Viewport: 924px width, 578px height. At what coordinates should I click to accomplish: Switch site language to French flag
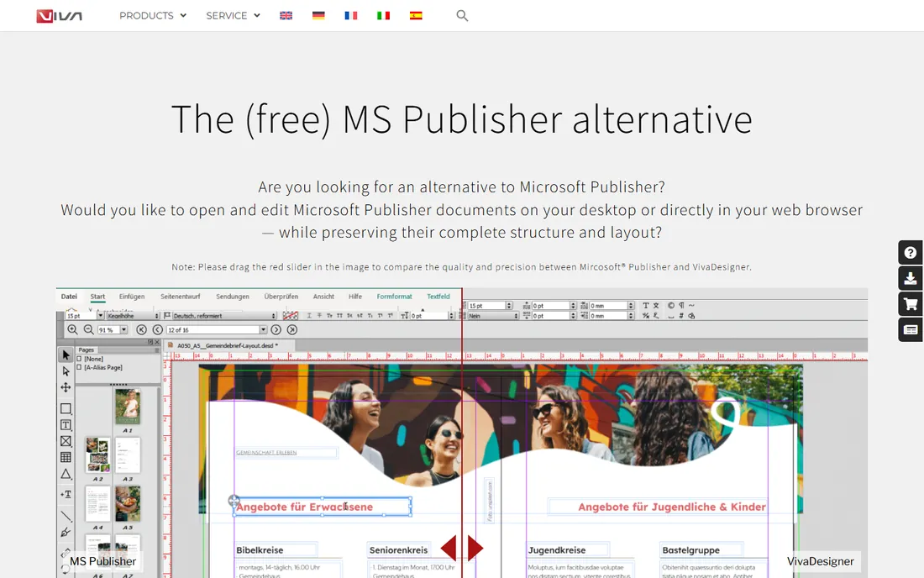pos(350,16)
